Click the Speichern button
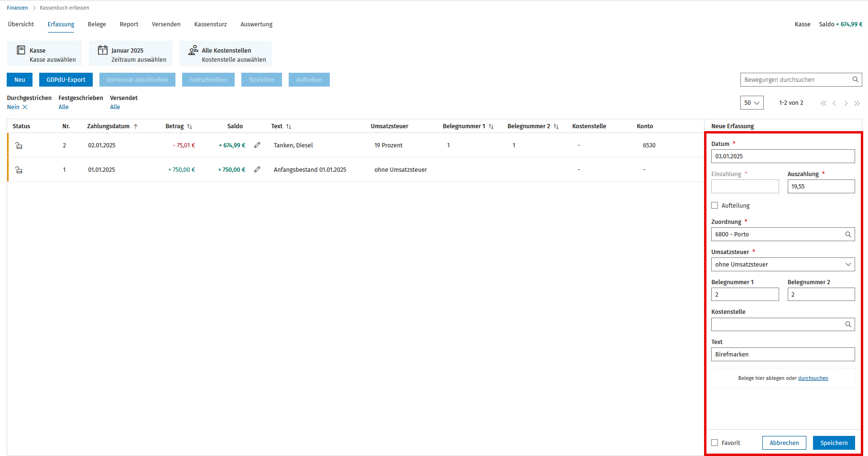The width and height of the screenshot is (868, 456). pyautogui.click(x=834, y=443)
